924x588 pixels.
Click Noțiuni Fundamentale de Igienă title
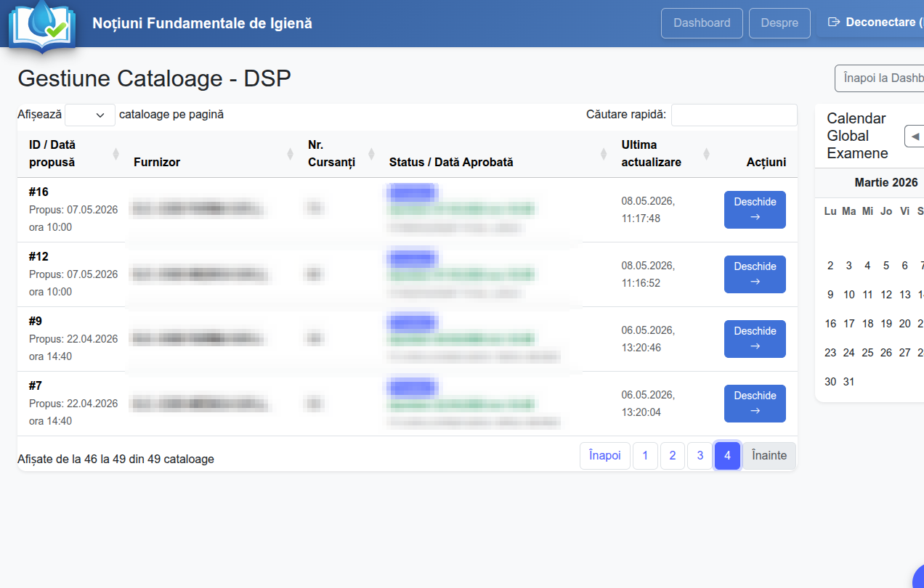(202, 23)
